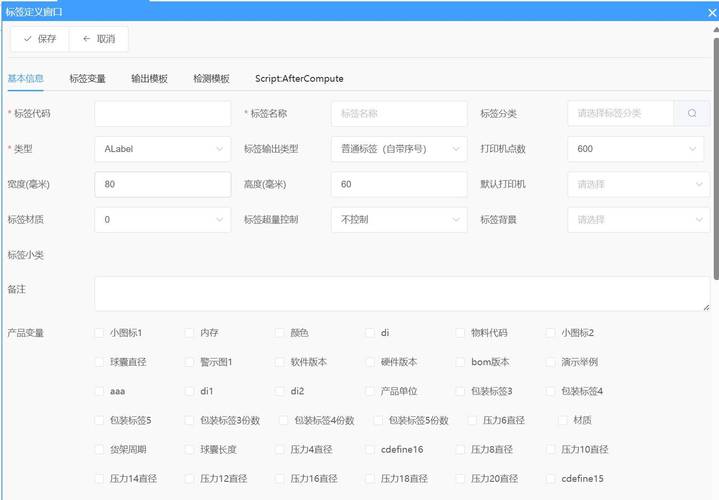Tick the 压力18直径 checkbox
The height and width of the screenshot is (500, 719).
(370, 479)
